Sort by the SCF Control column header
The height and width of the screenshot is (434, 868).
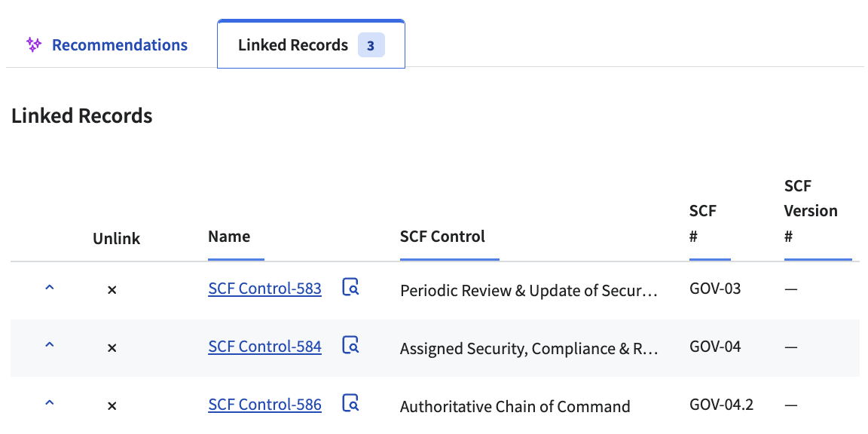[x=442, y=237]
